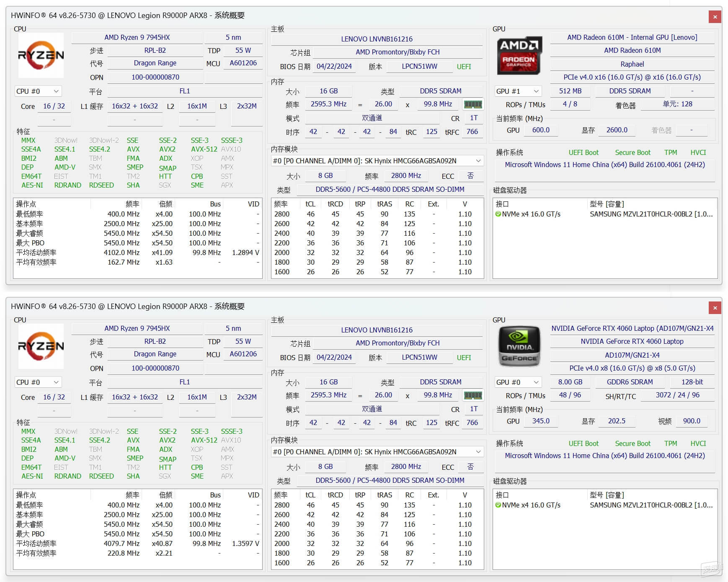Select 'NVIDIA GeForce RTX 4060 Laptop (AD107M/GN21-X4' field
This screenshot has width=728, height=582.
(x=632, y=328)
